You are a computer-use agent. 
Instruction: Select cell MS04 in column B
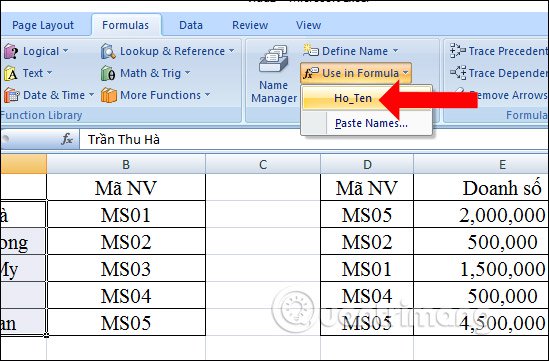tap(126, 296)
